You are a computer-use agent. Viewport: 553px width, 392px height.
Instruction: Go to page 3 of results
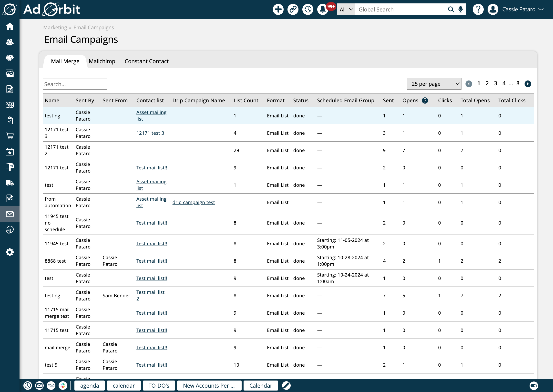pyautogui.click(x=495, y=83)
